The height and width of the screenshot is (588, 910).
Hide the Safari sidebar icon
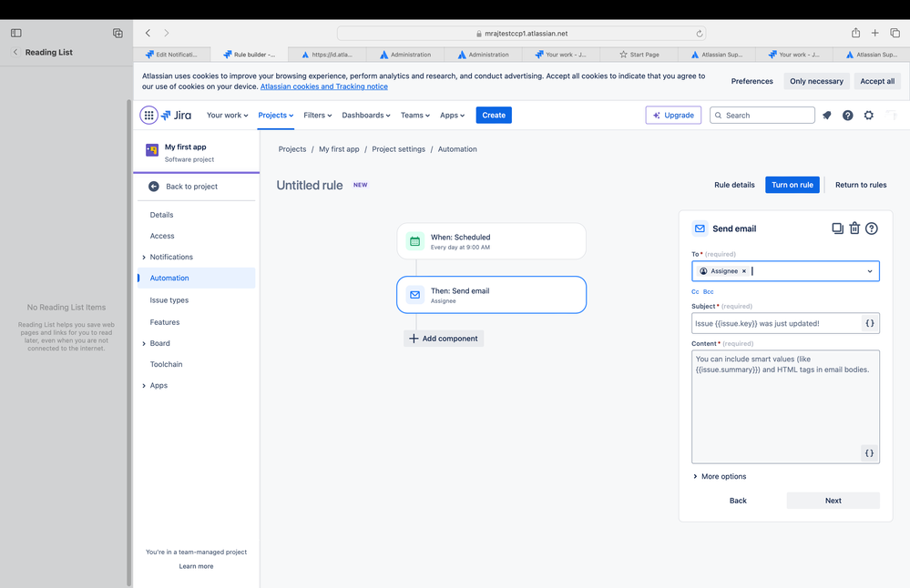click(16, 33)
